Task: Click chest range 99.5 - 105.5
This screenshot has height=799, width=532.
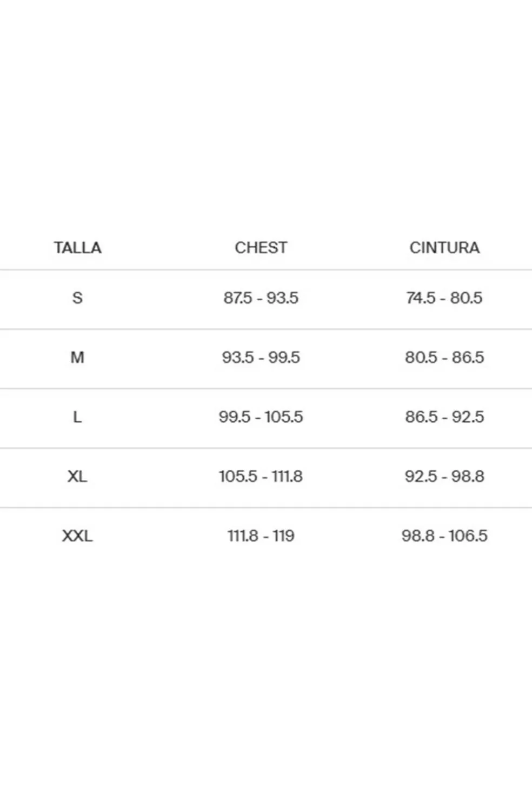Action: (x=261, y=417)
